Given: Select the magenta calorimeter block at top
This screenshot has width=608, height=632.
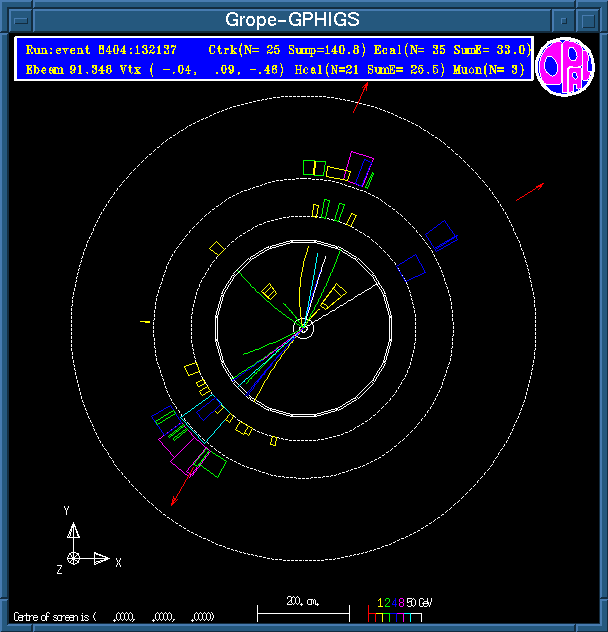Looking at the screenshot, I should [360, 167].
